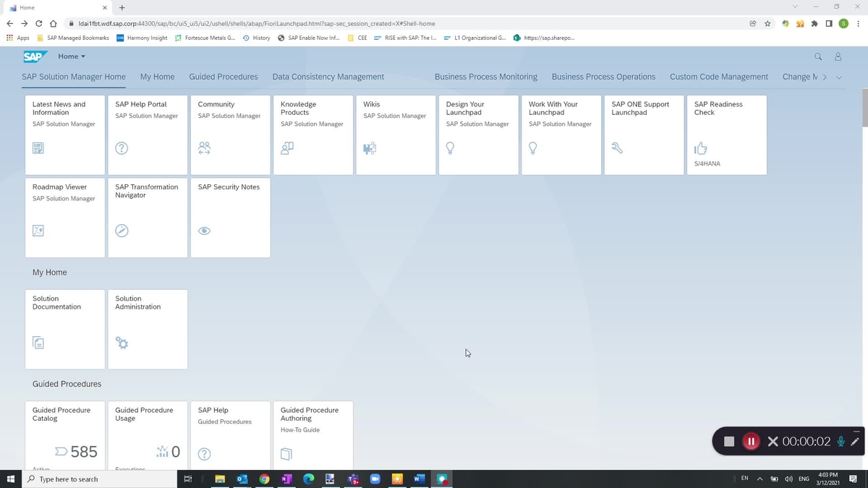The image size is (868, 488).
Task: Click the address bar URL field
Action: [x=405, y=23]
